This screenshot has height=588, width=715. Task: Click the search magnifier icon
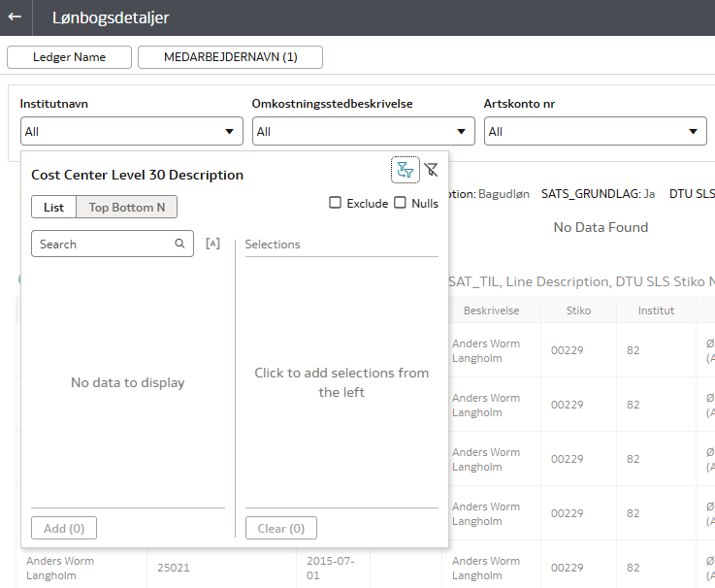coord(179,244)
